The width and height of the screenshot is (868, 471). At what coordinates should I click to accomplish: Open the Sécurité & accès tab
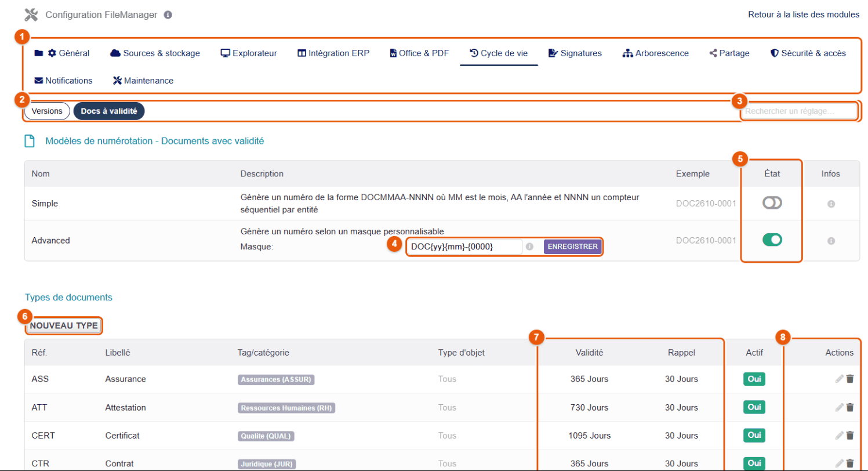click(x=808, y=53)
